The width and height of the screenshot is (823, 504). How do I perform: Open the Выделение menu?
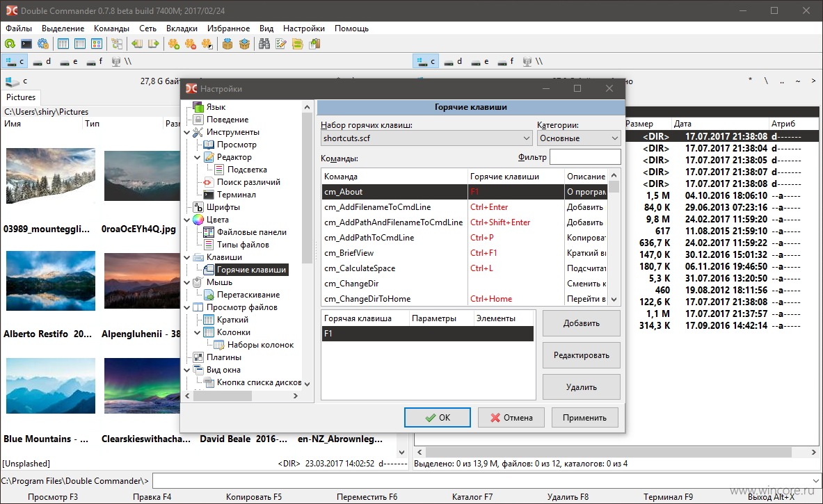(63, 29)
